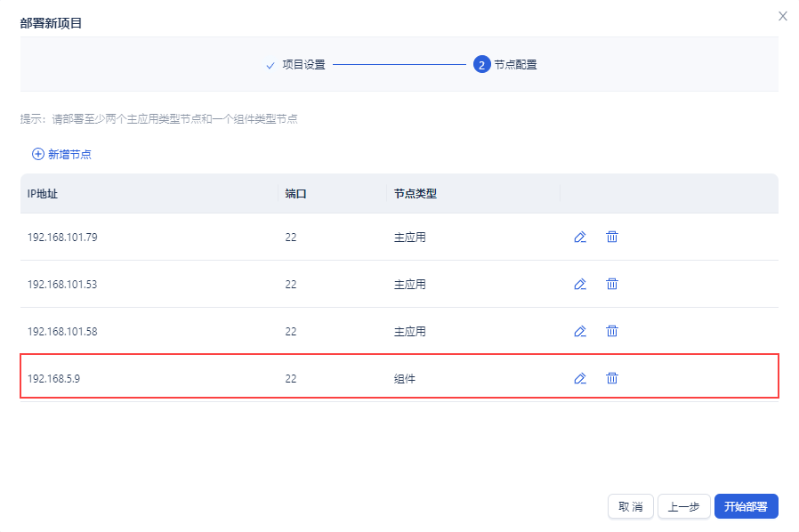Delete the 192.168.101.58 node row

[612, 331]
